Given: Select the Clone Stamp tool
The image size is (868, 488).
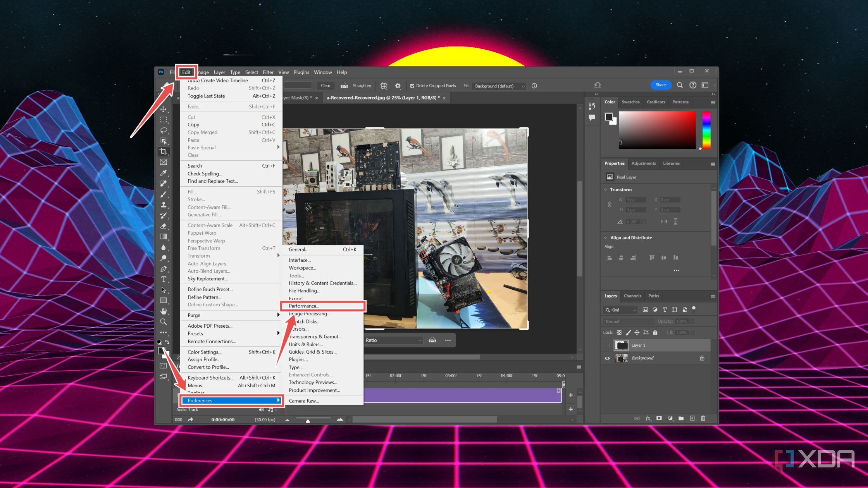Looking at the screenshot, I should point(164,205).
